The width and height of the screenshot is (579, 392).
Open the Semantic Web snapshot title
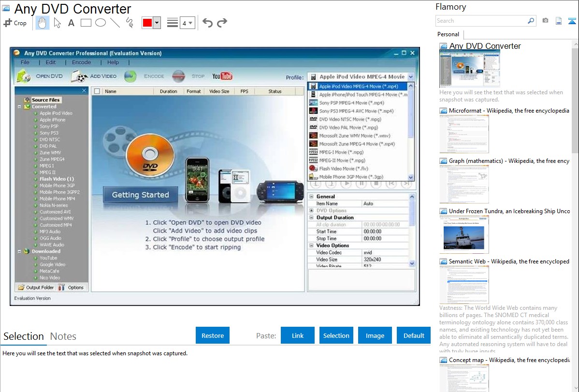(x=509, y=261)
